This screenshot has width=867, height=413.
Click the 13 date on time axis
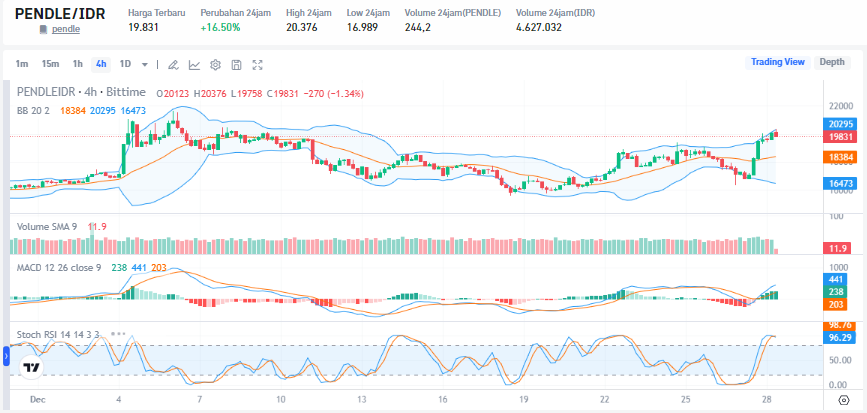coord(362,400)
